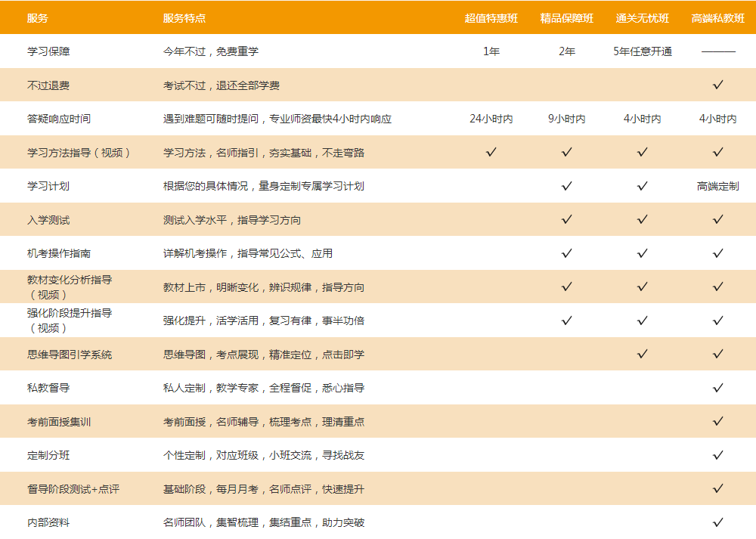Click the 不过退费 checkmark under 高端私教班
Viewport: 756px width, 539px height.
718,85
